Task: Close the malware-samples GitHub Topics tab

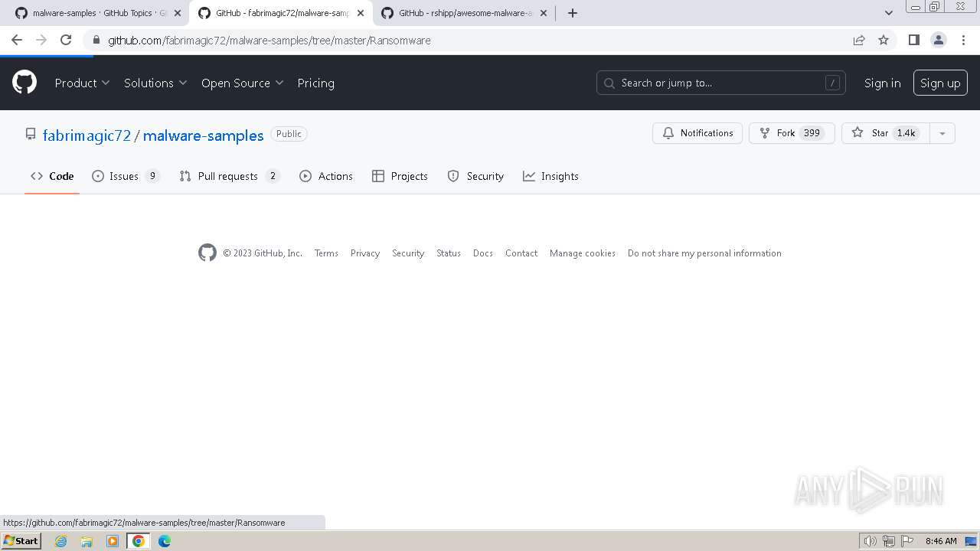Action: 178,13
